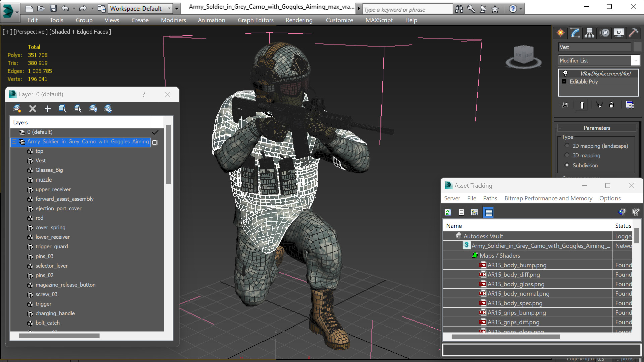The height and width of the screenshot is (362, 644).
Task: Click [Perspective] viewport label
Action: pos(30,32)
